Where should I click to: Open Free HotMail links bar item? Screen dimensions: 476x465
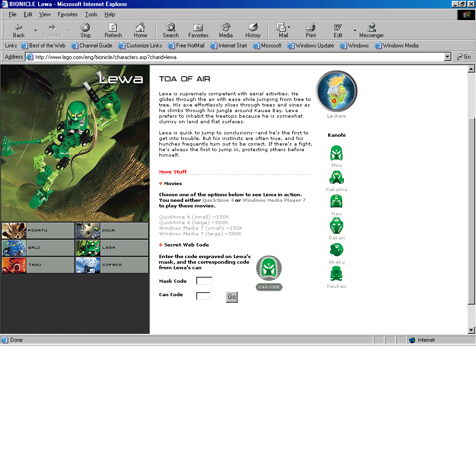pos(186,46)
